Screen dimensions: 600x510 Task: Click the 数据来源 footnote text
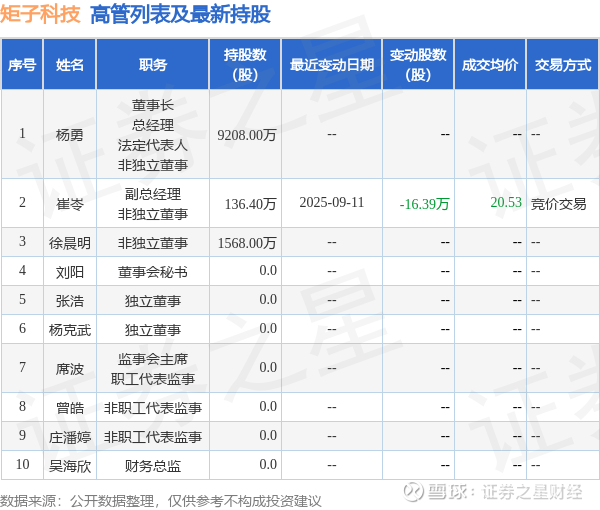[160, 501]
